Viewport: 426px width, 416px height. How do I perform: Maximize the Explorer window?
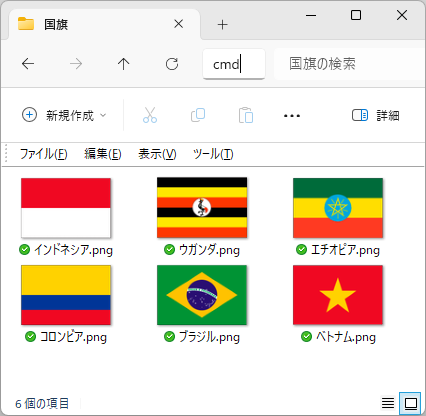(356, 15)
